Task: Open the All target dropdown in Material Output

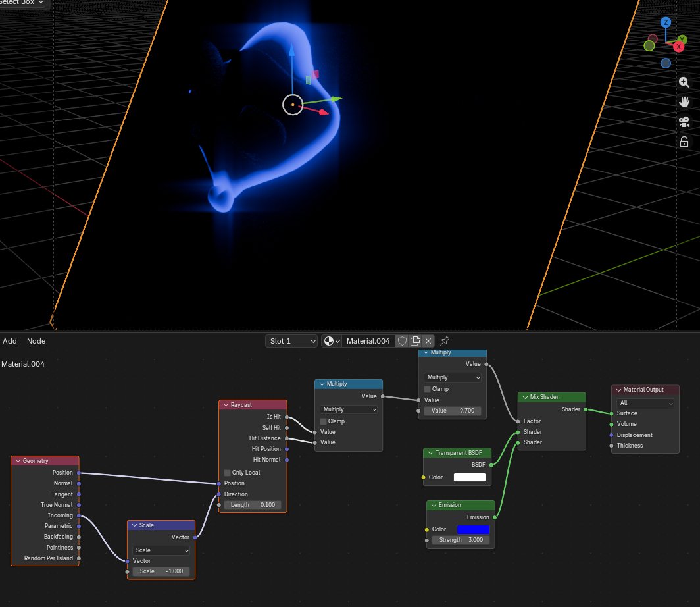Action: [x=645, y=403]
